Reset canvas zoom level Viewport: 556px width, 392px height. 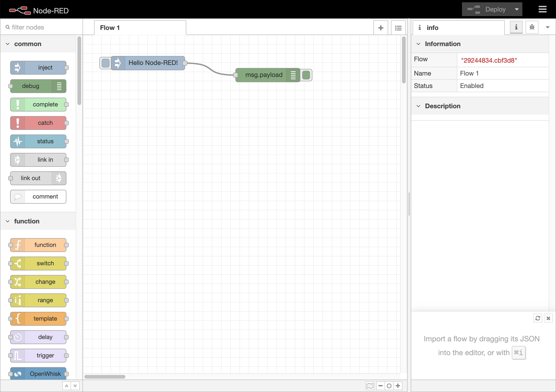coord(389,386)
